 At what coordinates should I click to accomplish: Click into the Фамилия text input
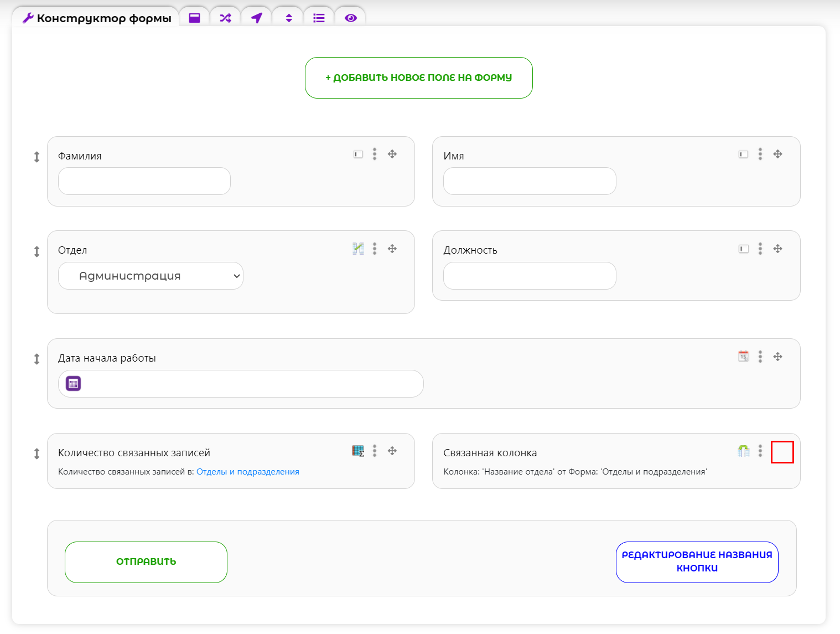click(144, 181)
